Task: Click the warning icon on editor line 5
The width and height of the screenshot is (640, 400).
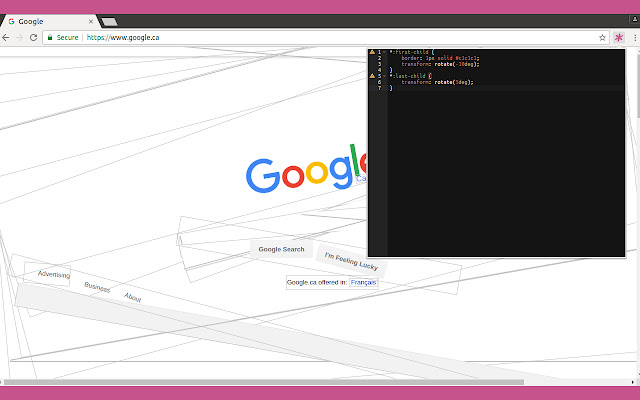Action: (x=372, y=76)
